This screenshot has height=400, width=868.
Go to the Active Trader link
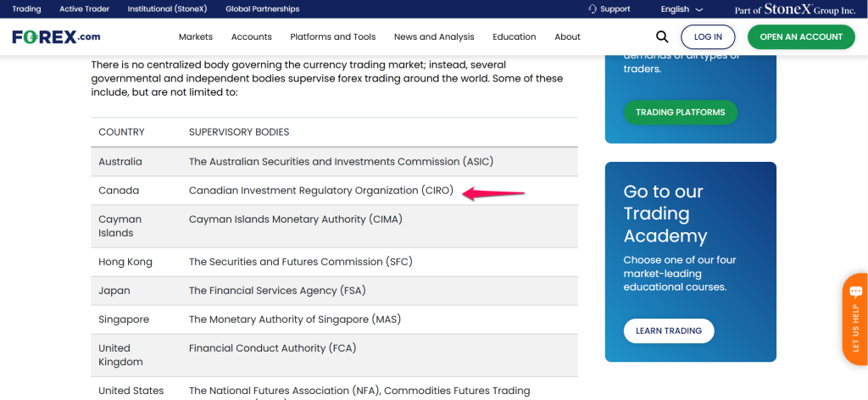click(84, 8)
